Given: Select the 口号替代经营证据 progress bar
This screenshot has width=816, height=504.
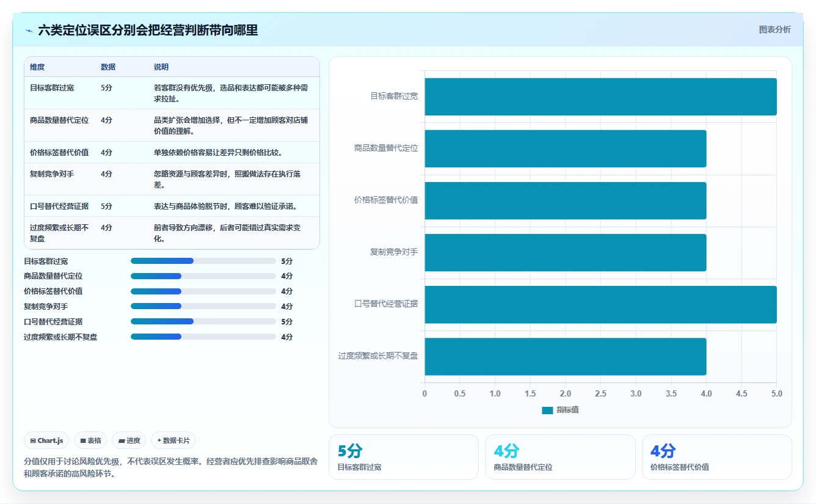Looking at the screenshot, I should coord(203,321).
